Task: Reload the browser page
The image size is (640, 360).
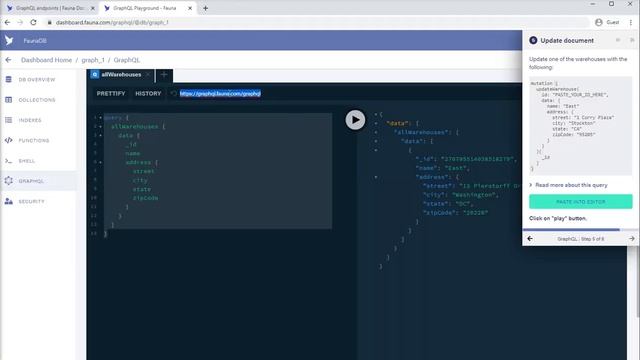Action: point(33,22)
